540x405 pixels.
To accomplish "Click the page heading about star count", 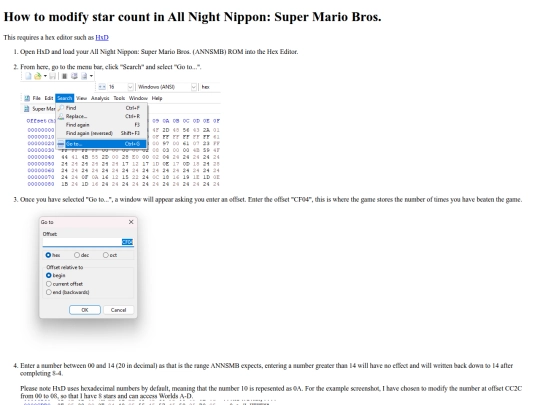I will click(x=193, y=17).
